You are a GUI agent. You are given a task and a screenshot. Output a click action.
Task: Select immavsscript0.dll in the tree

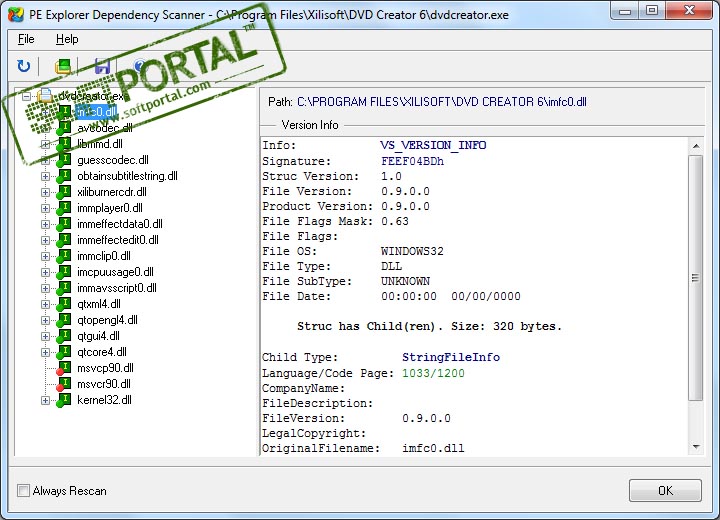click(x=117, y=288)
